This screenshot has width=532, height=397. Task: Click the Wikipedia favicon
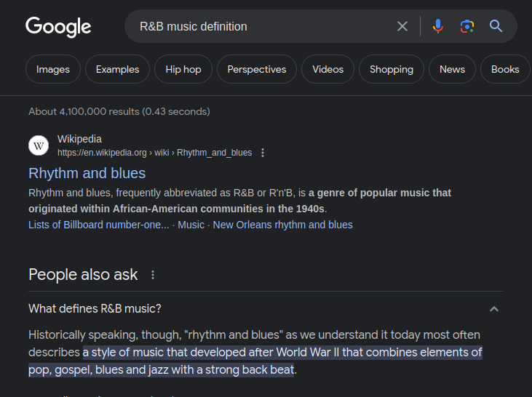pyautogui.click(x=39, y=145)
